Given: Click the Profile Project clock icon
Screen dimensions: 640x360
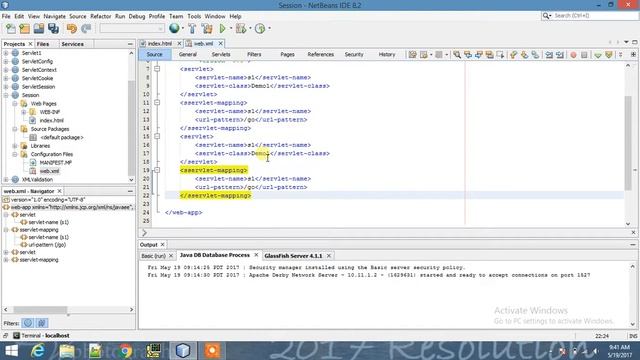Looking at the screenshot, I should tap(260, 29).
